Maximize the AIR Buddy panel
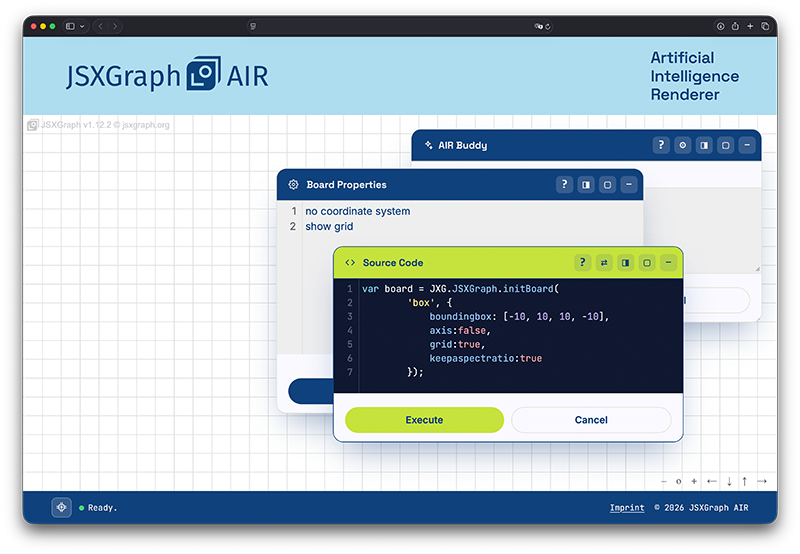 point(726,145)
